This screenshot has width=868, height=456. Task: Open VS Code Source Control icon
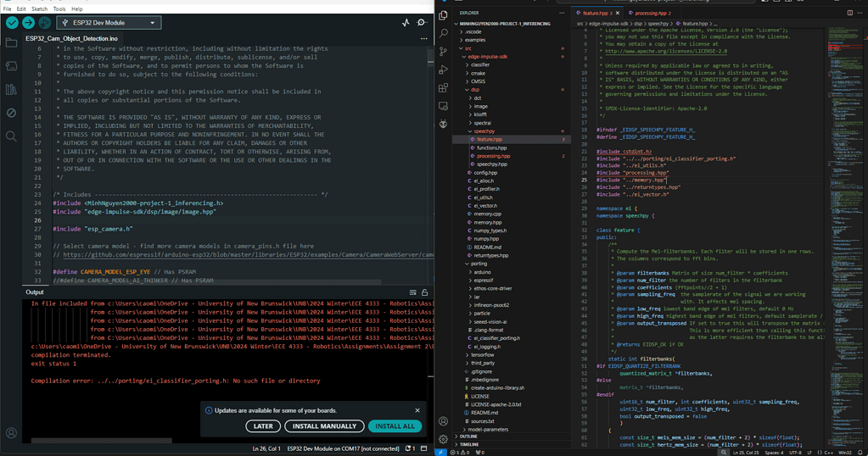pyautogui.click(x=443, y=52)
